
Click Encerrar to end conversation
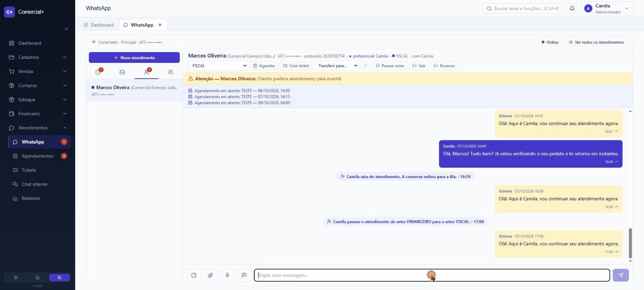pos(444,66)
